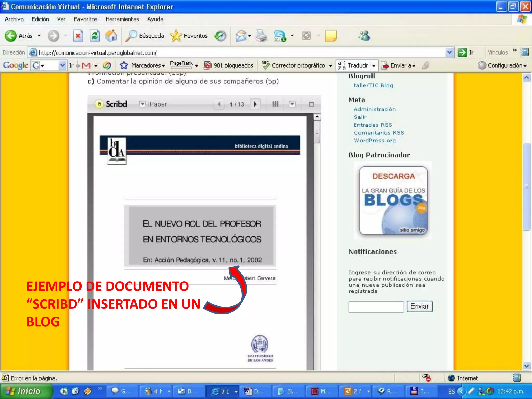This screenshot has width=532, height=399.
Task: Print the page with printer icon
Action: tap(261, 36)
